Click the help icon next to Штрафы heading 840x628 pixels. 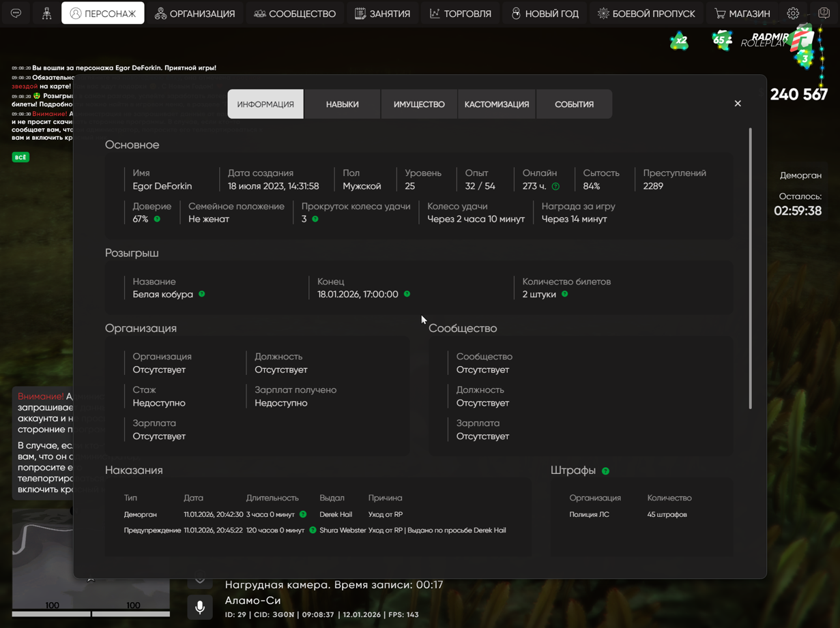[606, 471]
